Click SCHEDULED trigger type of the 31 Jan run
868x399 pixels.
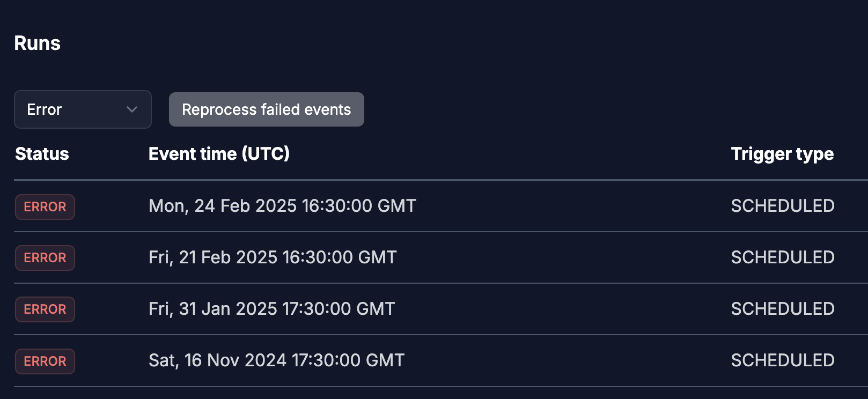[x=783, y=309]
